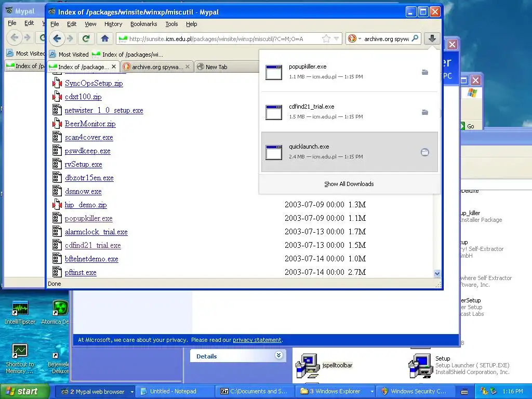The height and width of the screenshot is (399, 532).
Task: Select Setup Launcher icon in Explorer
Action: click(x=421, y=365)
